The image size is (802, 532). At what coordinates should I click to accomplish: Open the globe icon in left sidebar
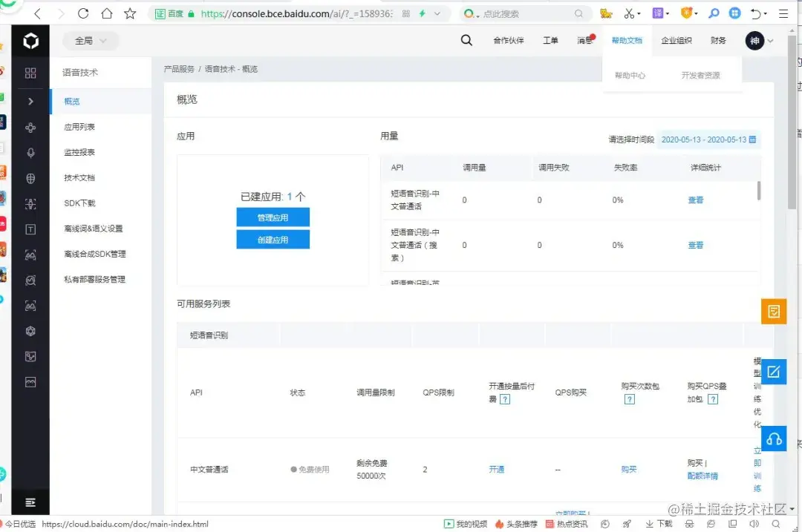(x=30, y=178)
